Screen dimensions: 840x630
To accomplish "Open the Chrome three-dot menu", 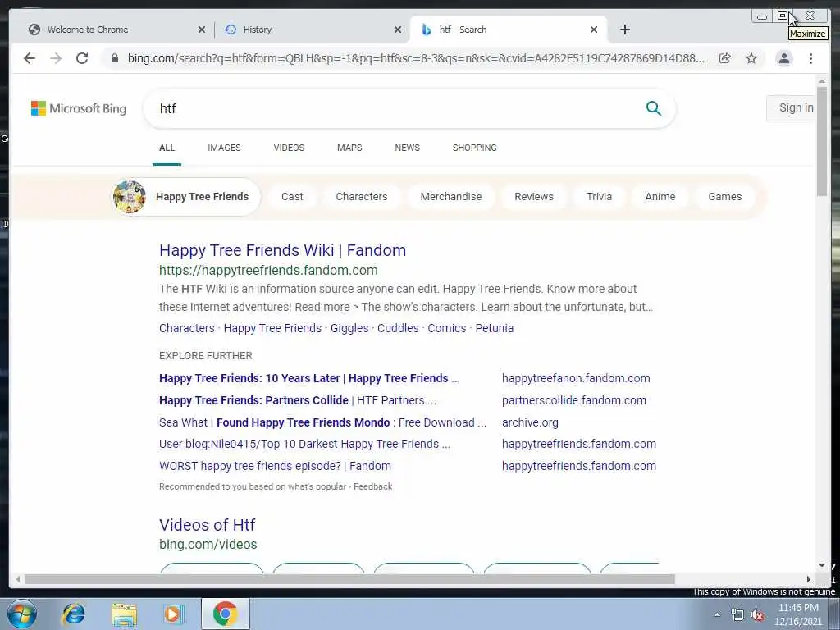I will [810, 58].
